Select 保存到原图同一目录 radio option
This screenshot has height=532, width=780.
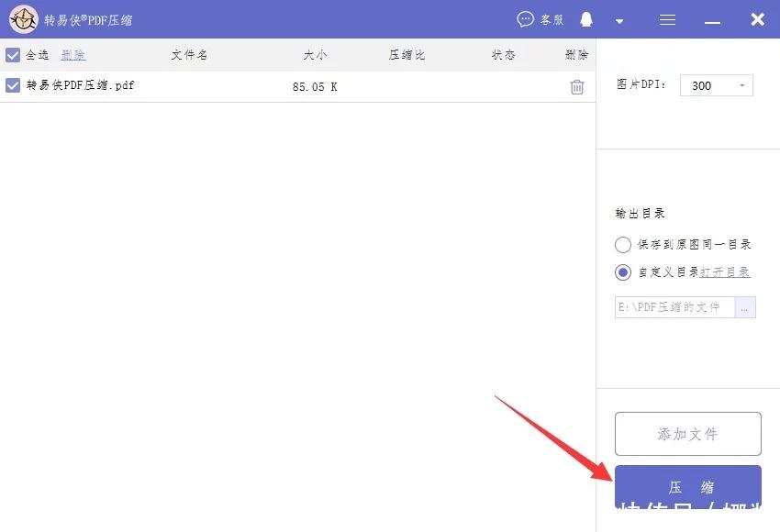click(x=622, y=245)
